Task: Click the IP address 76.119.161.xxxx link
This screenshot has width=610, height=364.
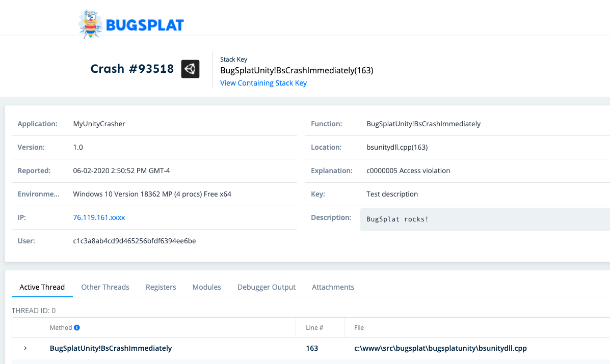Action: tap(99, 217)
